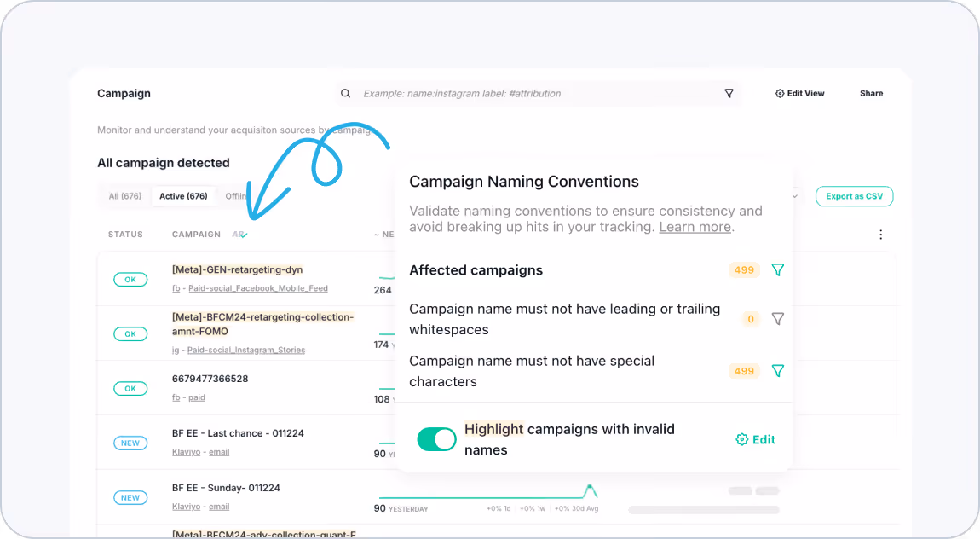The image size is (980, 539).
Task: Click Export as CSV button
Action: [x=855, y=196]
